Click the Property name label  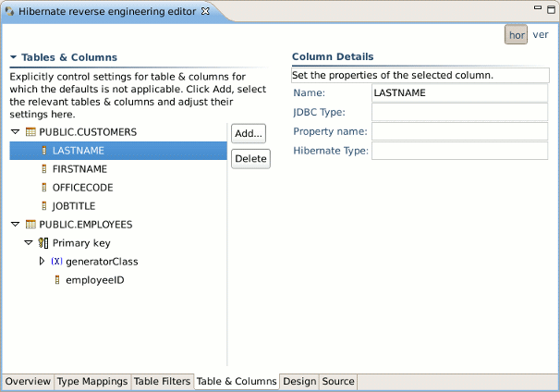(330, 131)
